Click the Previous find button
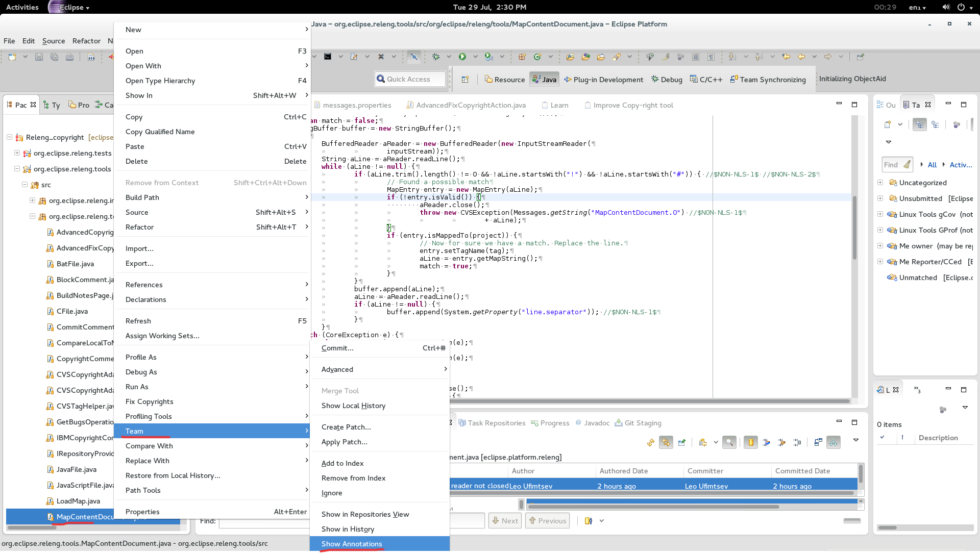 pos(547,521)
